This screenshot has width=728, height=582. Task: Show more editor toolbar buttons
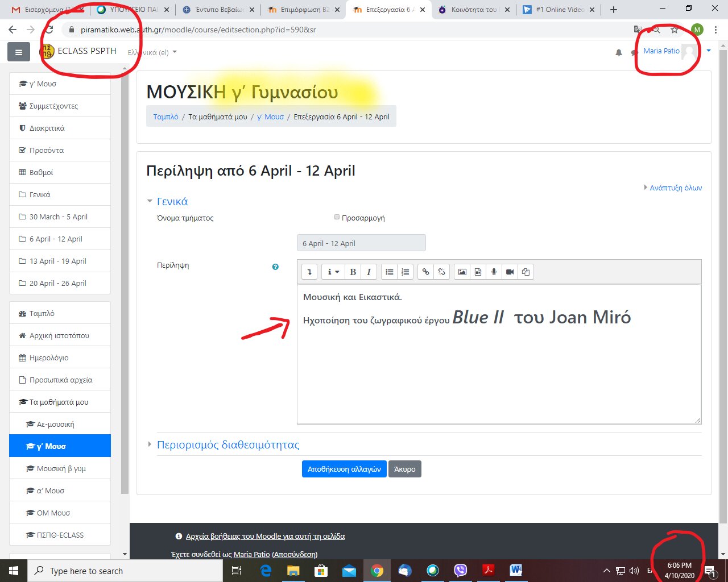pyautogui.click(x=309, y=272)
